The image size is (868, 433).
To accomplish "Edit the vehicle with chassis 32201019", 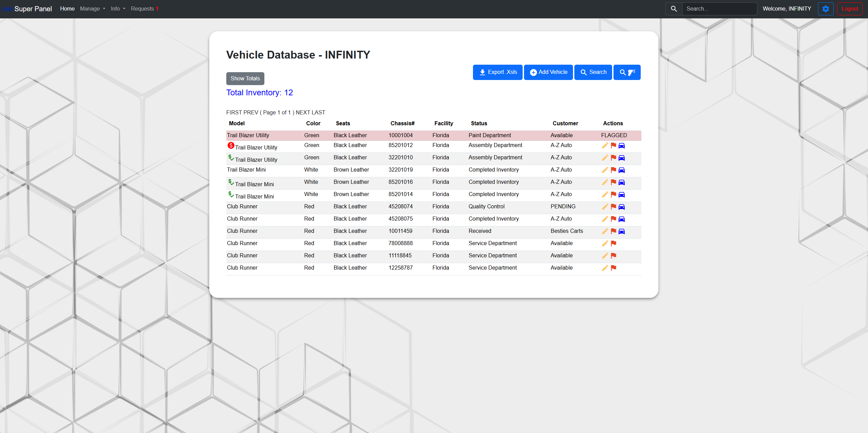I will point(605,170).
